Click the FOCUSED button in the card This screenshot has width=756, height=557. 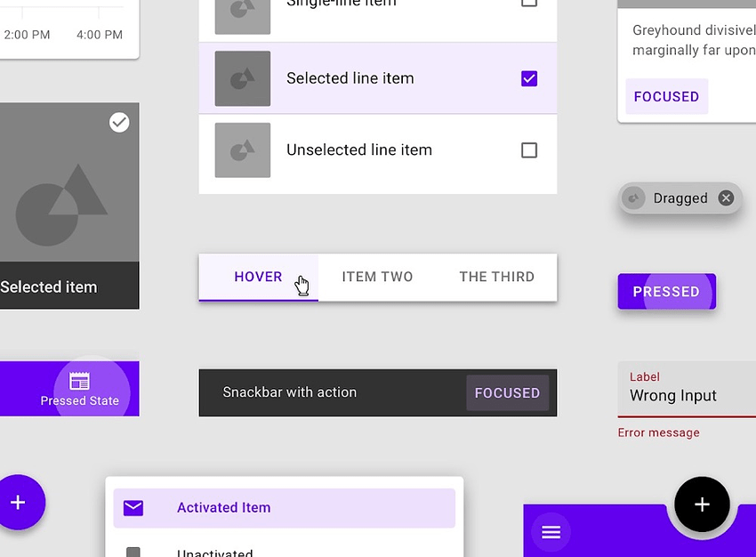point(667,96)
